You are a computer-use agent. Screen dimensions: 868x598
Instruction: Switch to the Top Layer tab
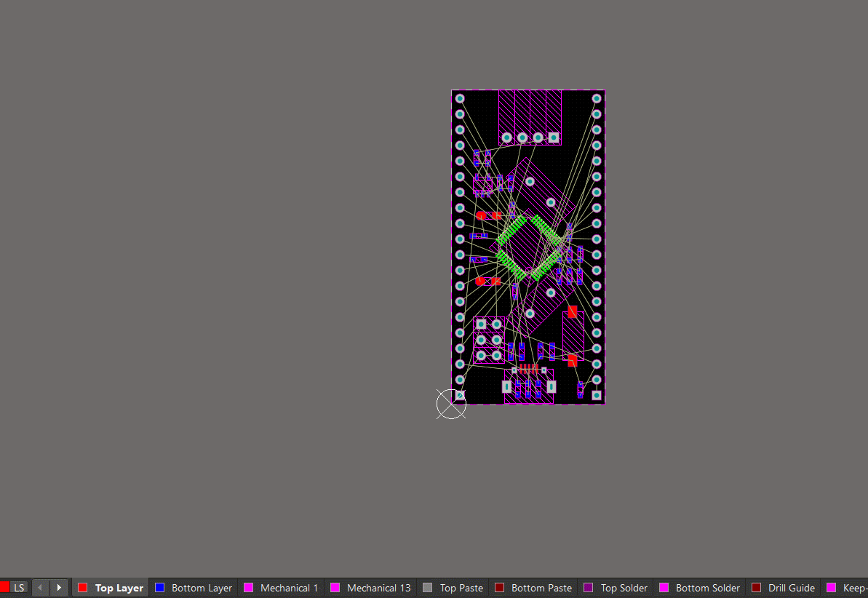coord(111,588)
